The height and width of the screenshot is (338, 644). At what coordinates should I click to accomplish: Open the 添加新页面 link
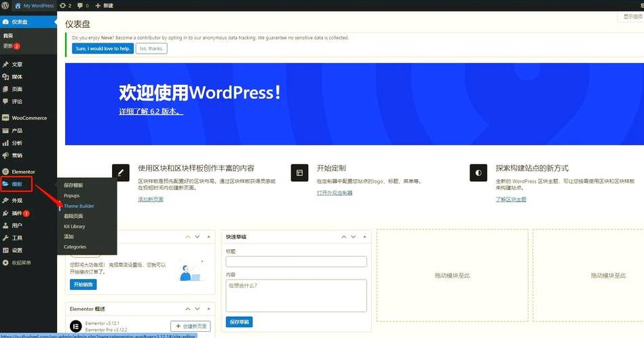tap(151, 199)
